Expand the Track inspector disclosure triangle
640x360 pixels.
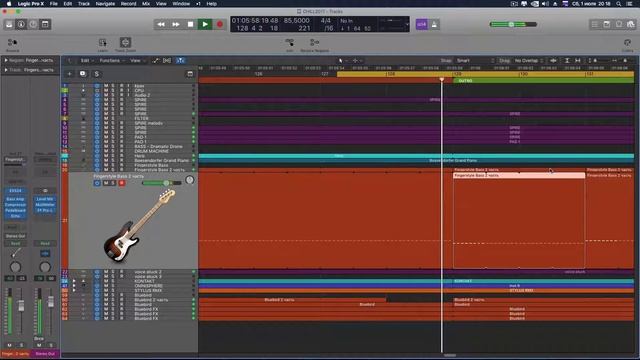pyautogui.click(x=6, y=70)
